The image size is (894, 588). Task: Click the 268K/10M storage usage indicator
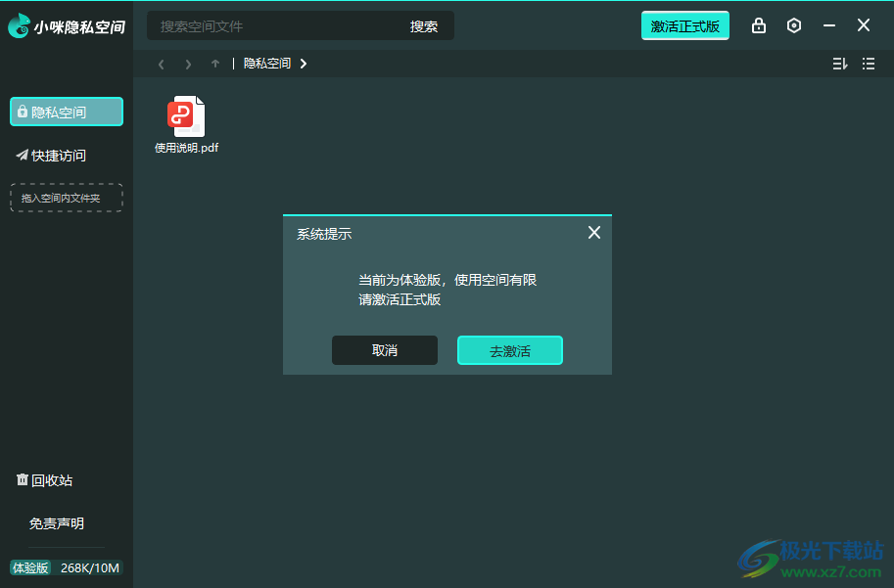click(x=86, y=567)
